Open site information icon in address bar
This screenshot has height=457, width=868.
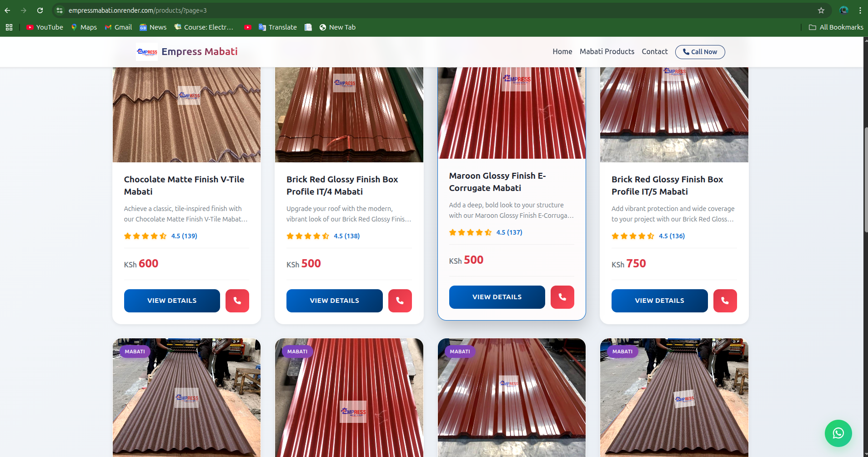click(x=60, y=10)
